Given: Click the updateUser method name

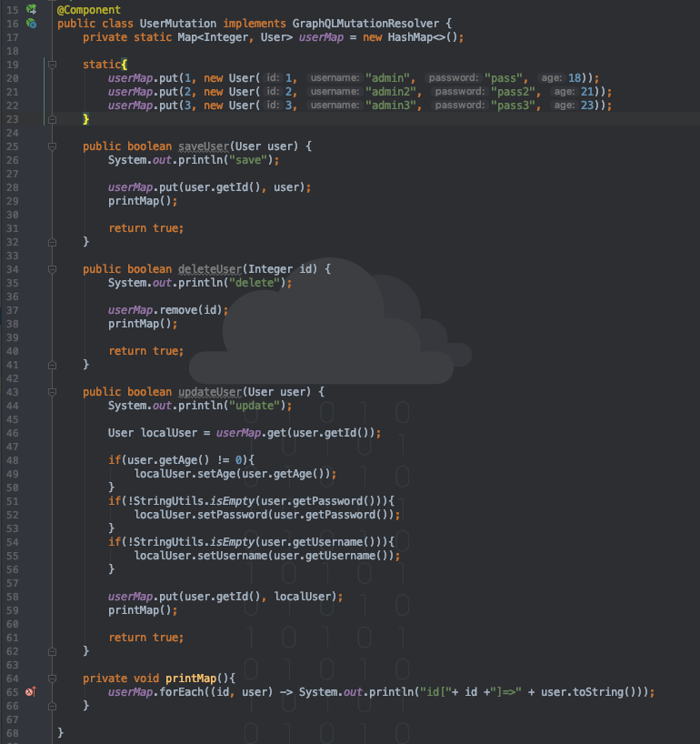Looking at the screenshot, I should coord(210,392).
